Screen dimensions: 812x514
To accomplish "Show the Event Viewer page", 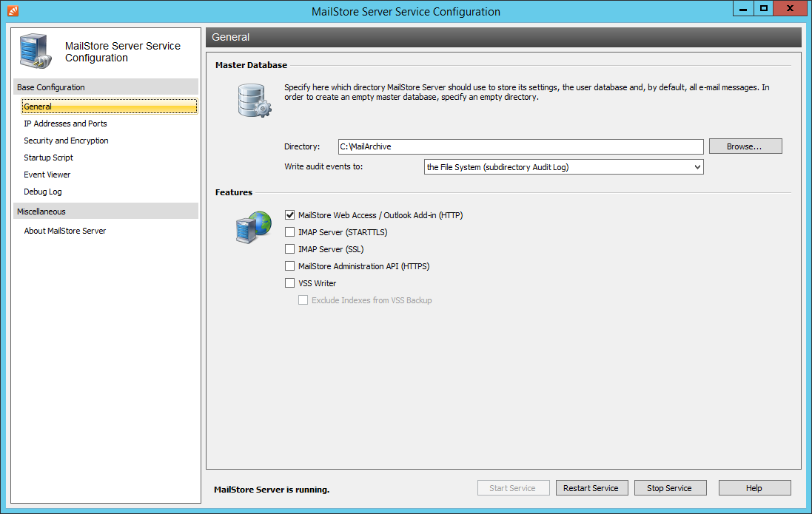I will pos(47,175).
